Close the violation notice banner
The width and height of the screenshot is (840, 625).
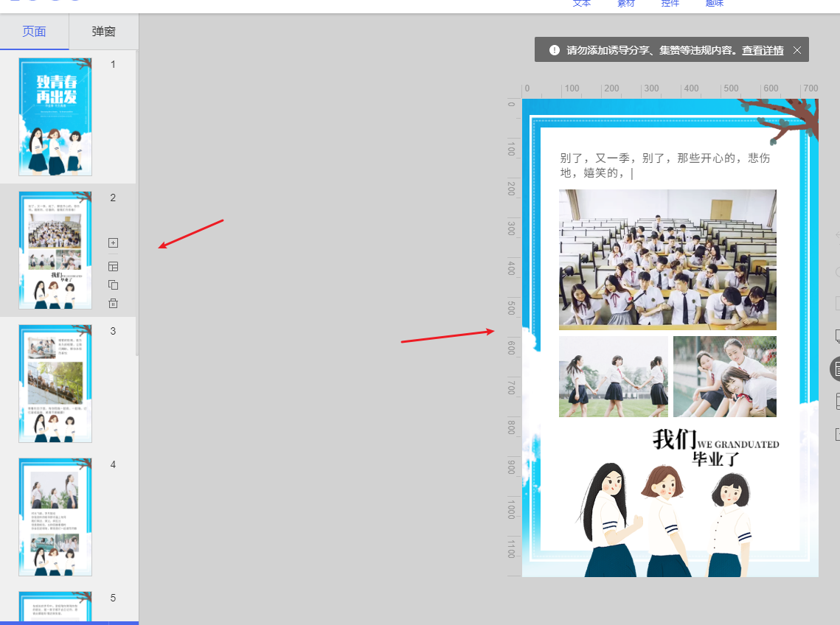click(797, 50)
